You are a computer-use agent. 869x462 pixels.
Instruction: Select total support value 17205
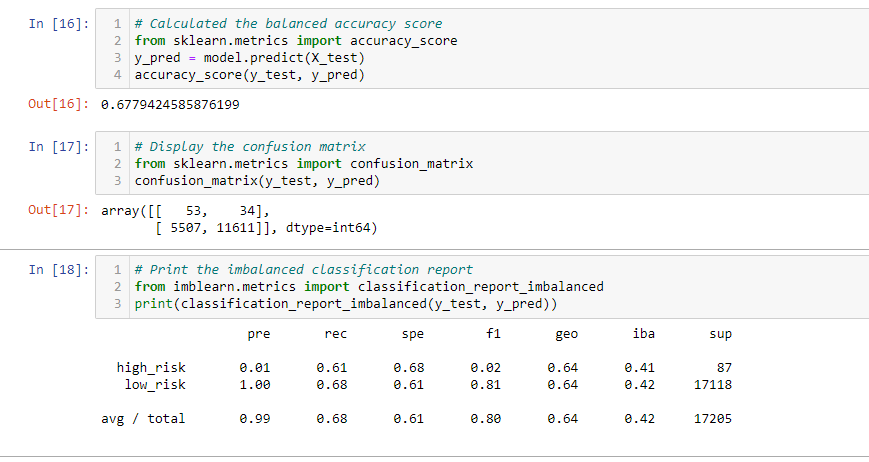[x=713, y=419]
